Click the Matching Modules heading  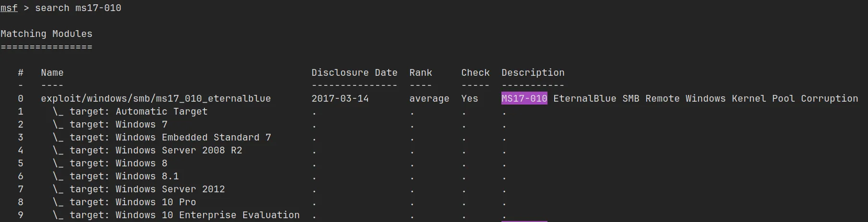click(47, 34)
